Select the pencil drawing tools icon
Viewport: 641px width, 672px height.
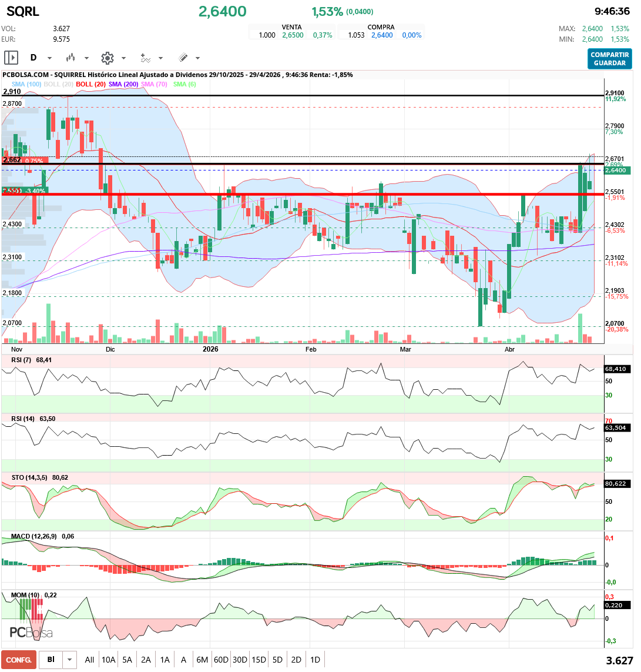[x=183, y=58]
